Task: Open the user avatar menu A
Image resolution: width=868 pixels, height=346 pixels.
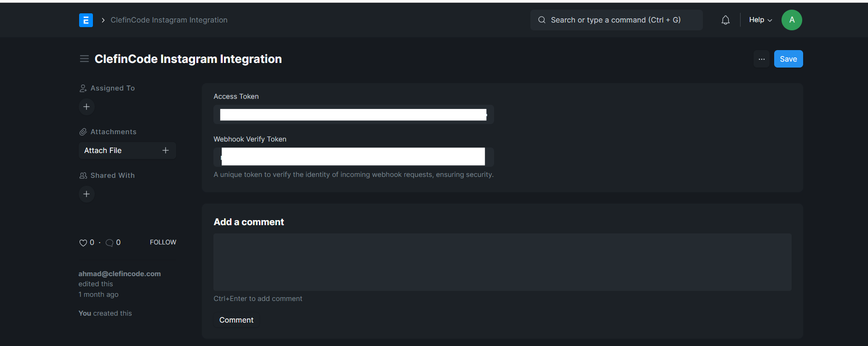Action: pyautogui.click(x=791, y=20)
